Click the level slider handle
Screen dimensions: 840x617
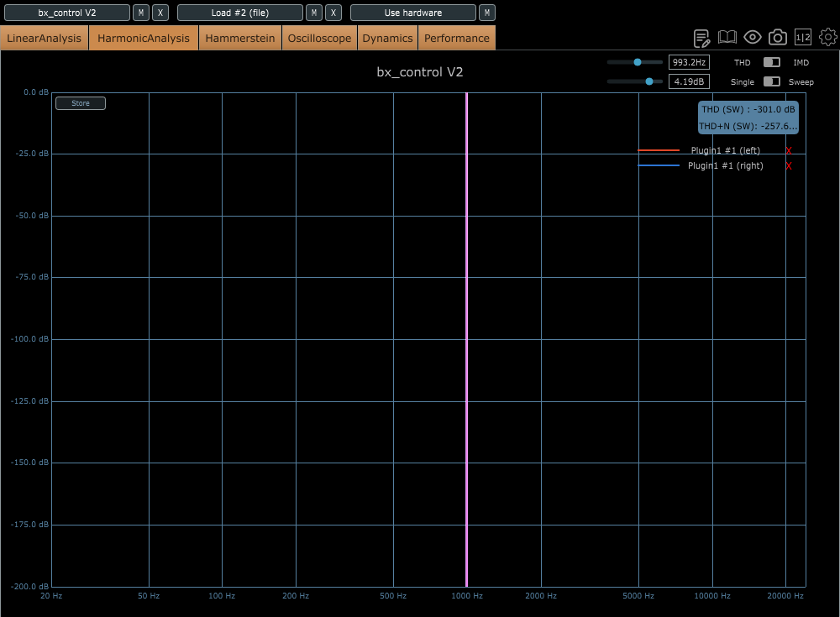[x=649, y=81]
